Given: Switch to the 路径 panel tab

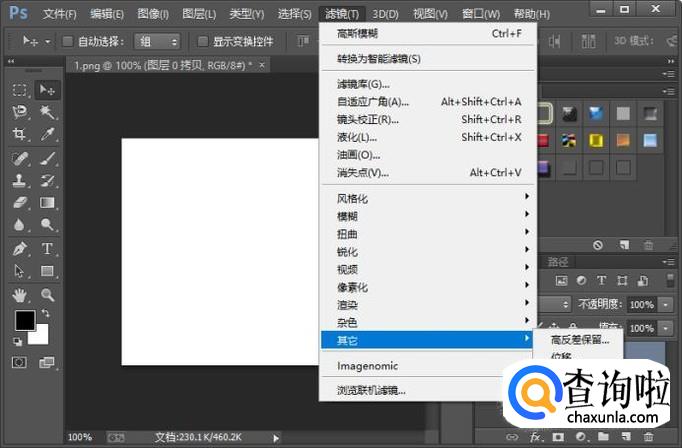Looking at the screenshot, I should click(558, 261).
